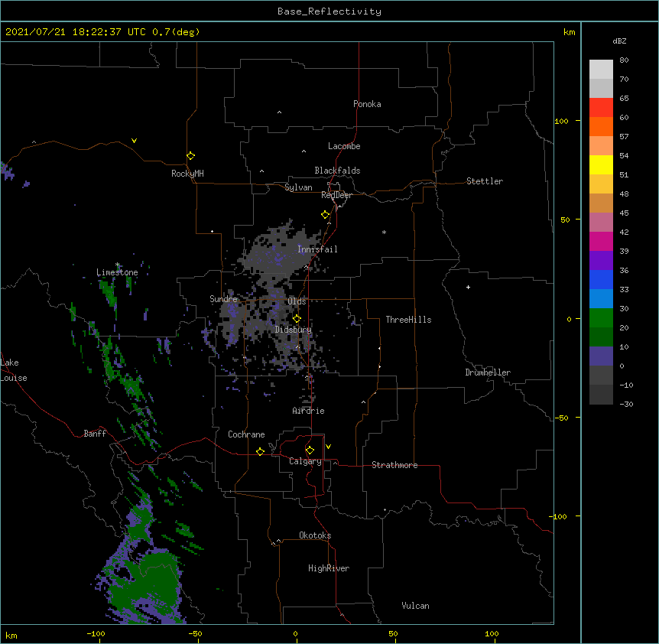
Task: Click the RedDeer city label
Action: 336,195
